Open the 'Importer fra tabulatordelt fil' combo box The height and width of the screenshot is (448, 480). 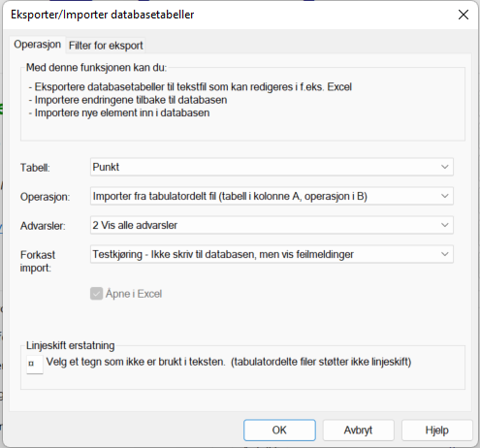272,196
